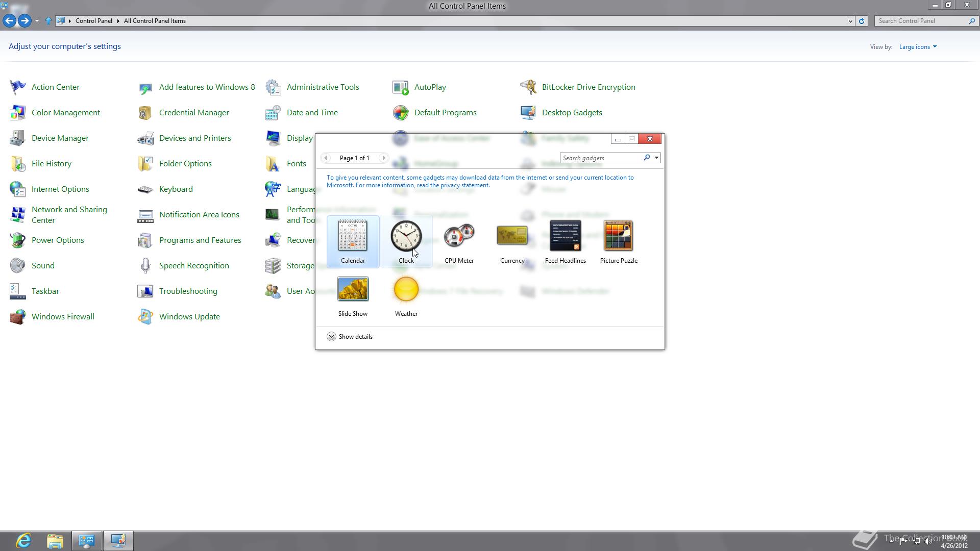This screenshot has width=980, height=551.
Task: Switch to Desktop Gadgets taskbar button
Action: pyautogui.click(x=118, y=541)
